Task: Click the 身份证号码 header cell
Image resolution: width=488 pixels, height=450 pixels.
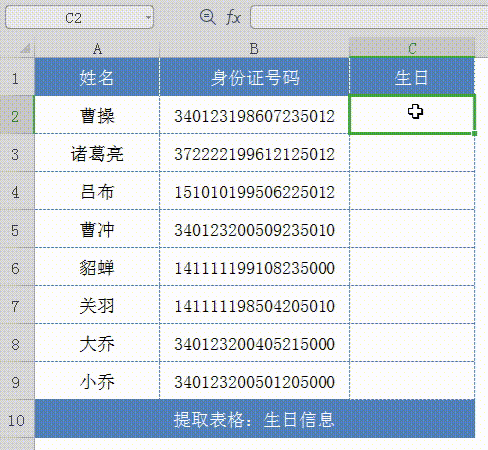Action: [x=254, y=77]
